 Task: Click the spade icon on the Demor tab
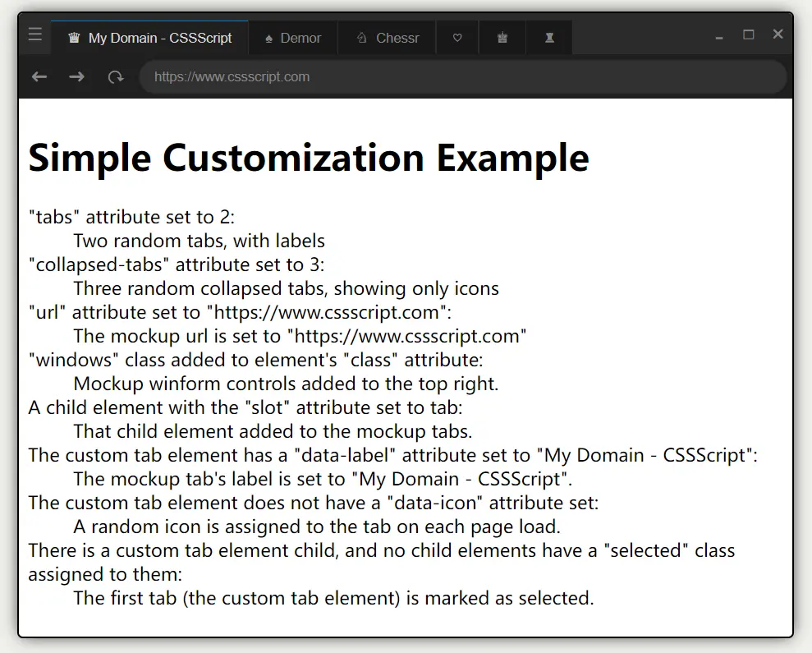(x=268, y=39)
